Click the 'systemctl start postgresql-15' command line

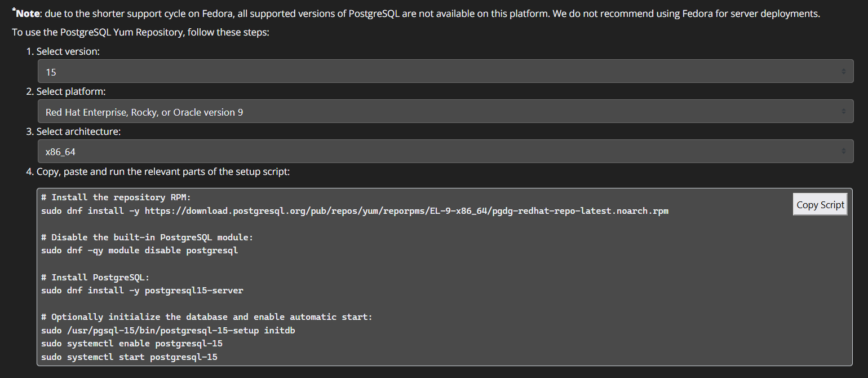tap(129, 357)
